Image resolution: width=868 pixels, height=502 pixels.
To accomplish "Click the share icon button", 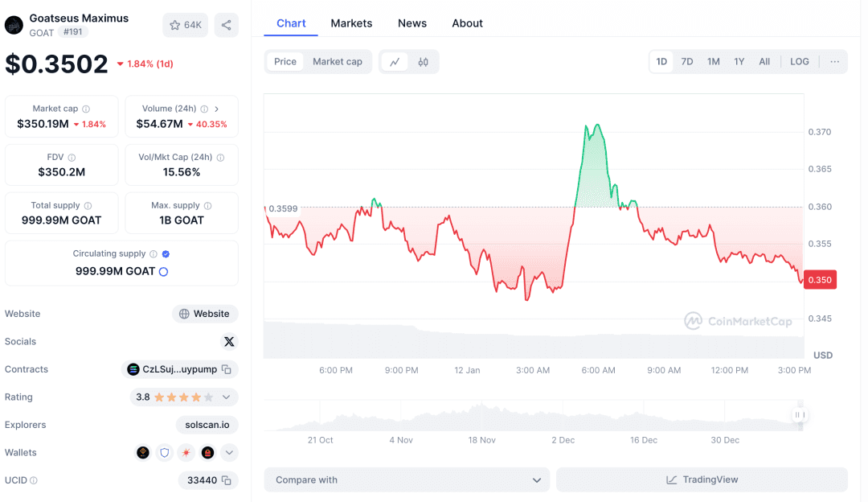I will tap(227, 25).
